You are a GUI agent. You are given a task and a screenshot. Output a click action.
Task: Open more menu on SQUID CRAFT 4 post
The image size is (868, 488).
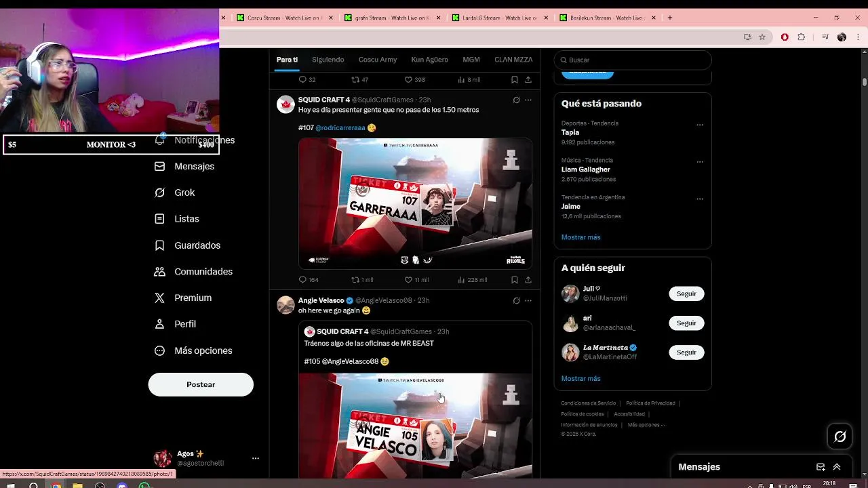(x=528, y=100)
